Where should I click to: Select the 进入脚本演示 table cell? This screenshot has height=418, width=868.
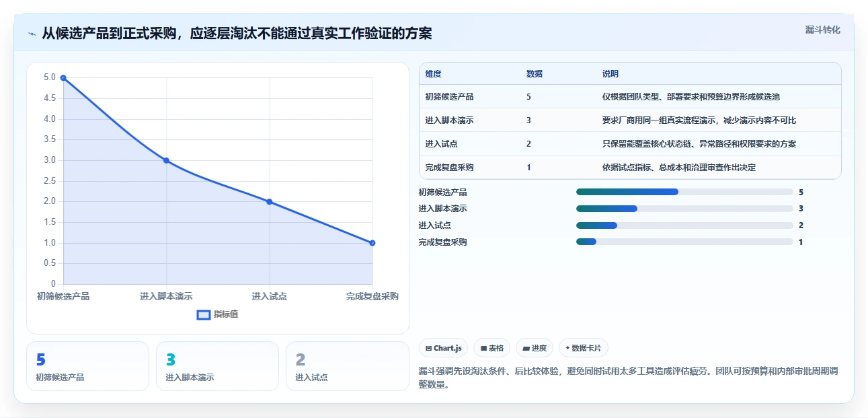[449, 120]
